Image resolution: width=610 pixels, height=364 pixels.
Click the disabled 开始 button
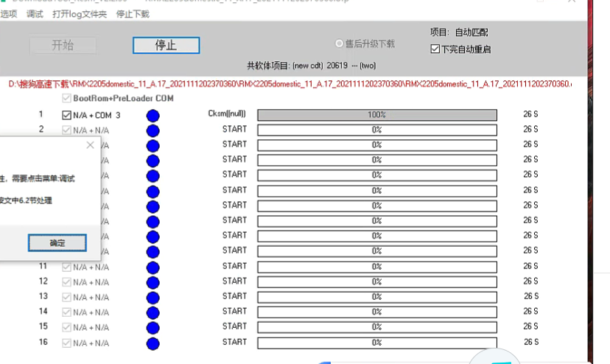(x=63, y=46)
